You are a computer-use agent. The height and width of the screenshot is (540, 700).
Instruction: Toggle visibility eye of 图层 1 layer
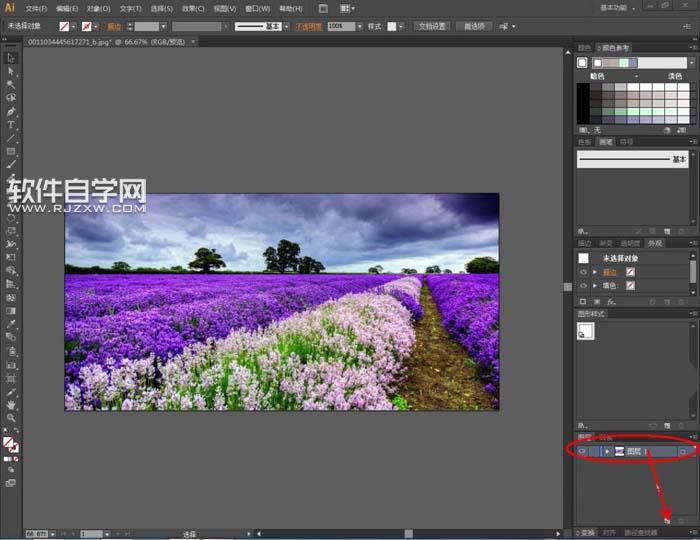point(582,451)
